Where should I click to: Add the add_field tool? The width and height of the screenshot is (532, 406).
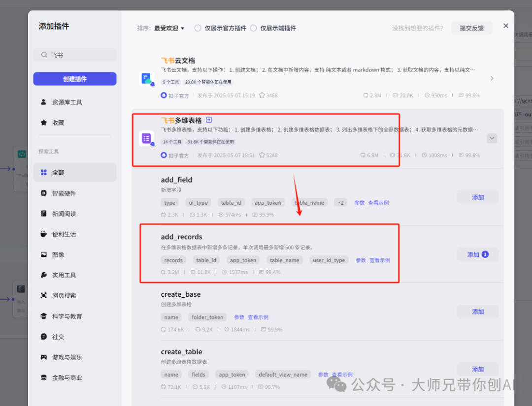pyautogui.click(x=478, y=197)
